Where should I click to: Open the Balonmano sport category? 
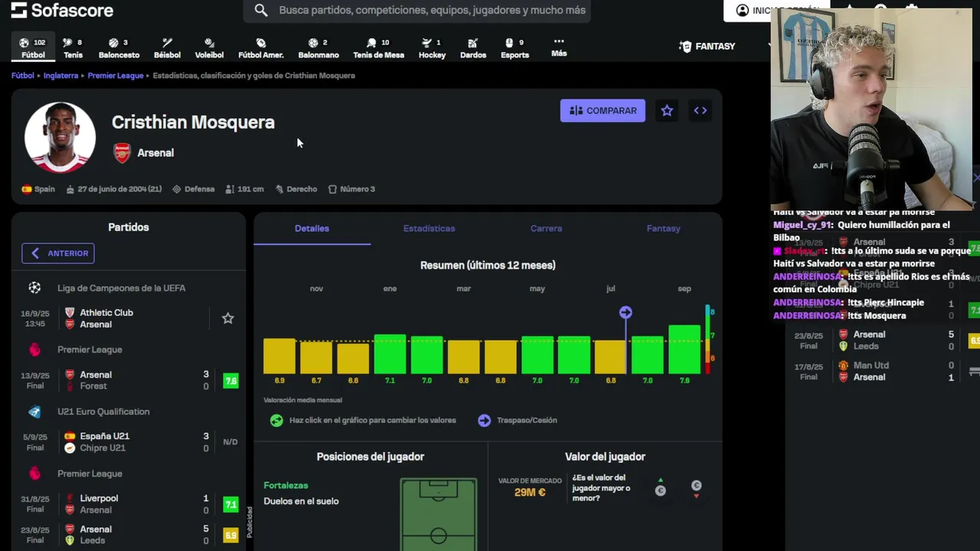(318, 48)
